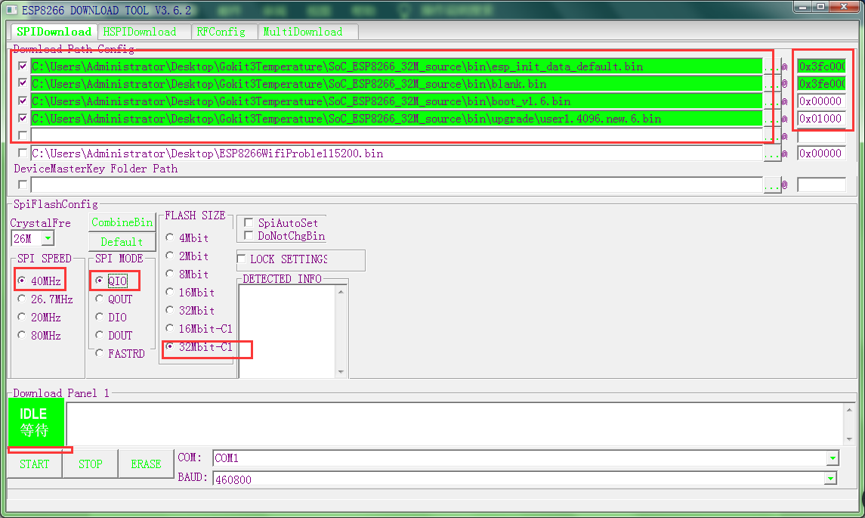Uncheck the boot_v1.6.bin file checkbox
The image size is (865, 518).
[x=23, y=101]
